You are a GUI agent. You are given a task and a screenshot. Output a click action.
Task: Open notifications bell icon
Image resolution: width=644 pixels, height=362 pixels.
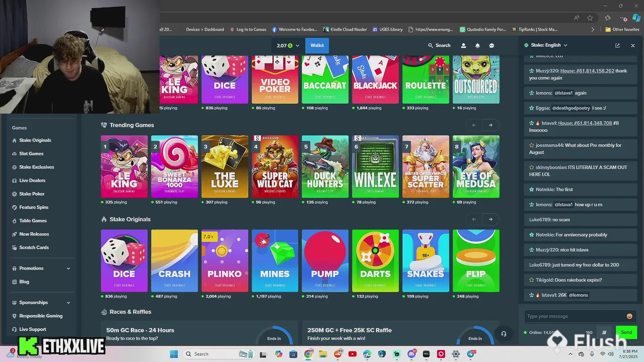click(x=477, y=45)
